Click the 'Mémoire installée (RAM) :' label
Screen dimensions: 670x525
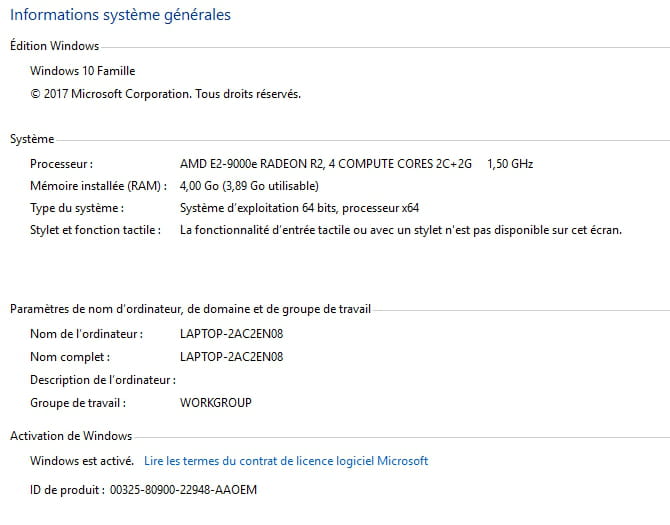point(96,185)
